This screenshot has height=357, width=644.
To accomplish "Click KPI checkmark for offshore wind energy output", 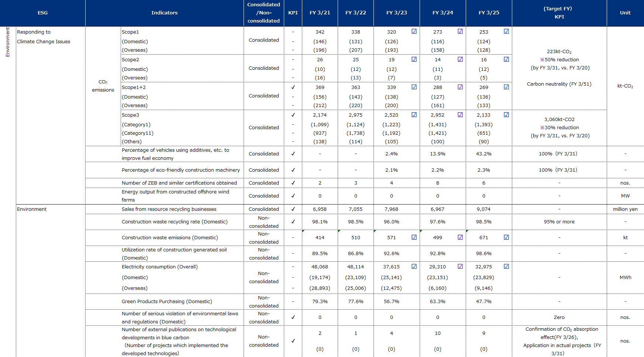I will [293, 196].
